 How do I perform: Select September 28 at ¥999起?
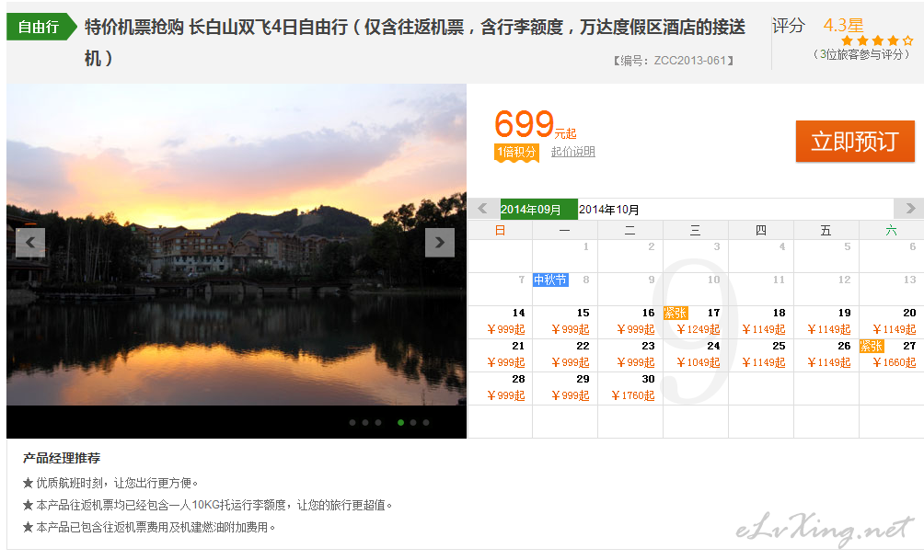(x=500, y=387)
